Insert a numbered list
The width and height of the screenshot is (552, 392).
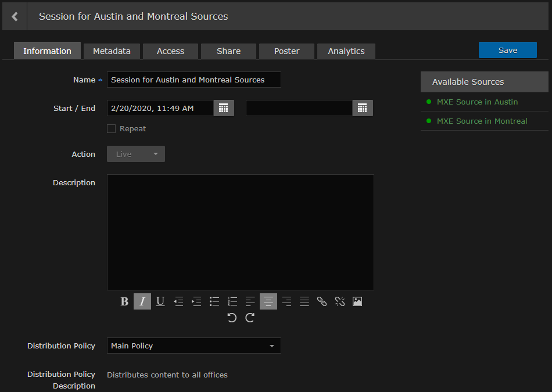click(x=232, y=301)
